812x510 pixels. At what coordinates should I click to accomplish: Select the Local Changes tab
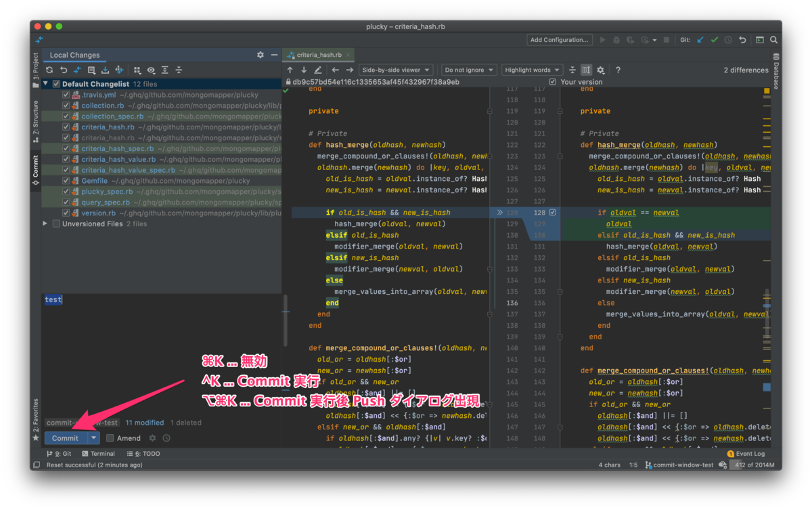[74, 55]
